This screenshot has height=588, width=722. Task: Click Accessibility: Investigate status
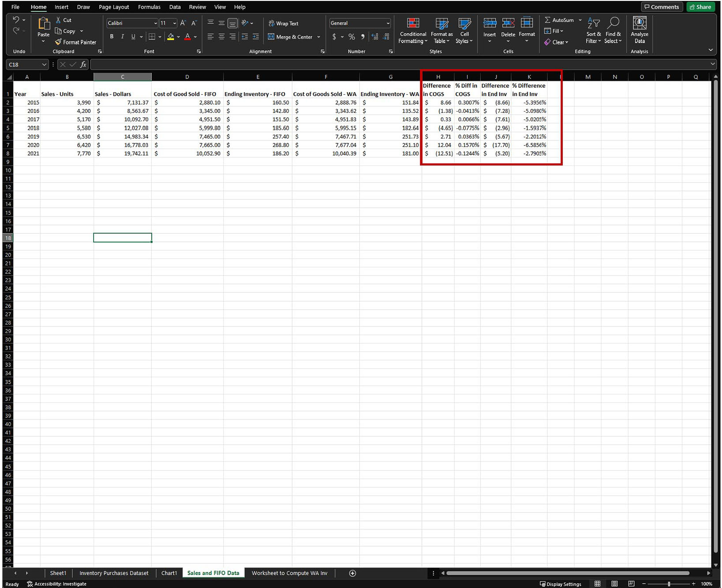(56, 584)
